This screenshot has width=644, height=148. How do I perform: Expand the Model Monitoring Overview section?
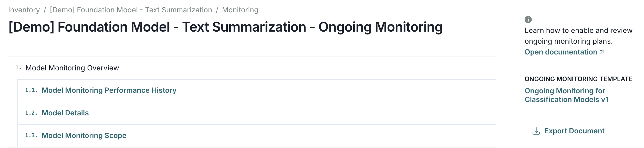pos(72,68)
